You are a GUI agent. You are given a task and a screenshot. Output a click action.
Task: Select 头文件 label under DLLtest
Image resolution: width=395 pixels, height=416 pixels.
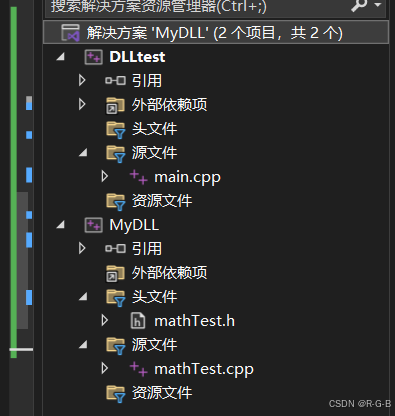[x=154, y=129]
